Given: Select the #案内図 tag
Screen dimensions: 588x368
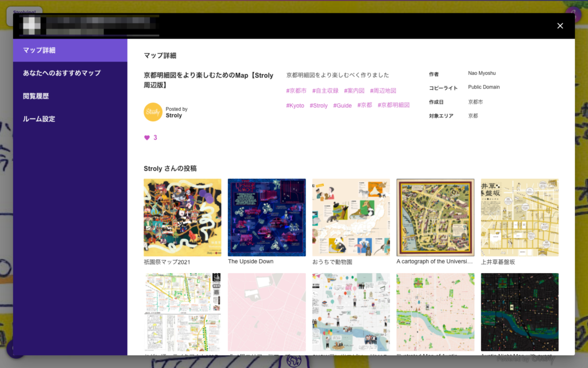Looking at the screenshot, I should [x=354, y=91].
